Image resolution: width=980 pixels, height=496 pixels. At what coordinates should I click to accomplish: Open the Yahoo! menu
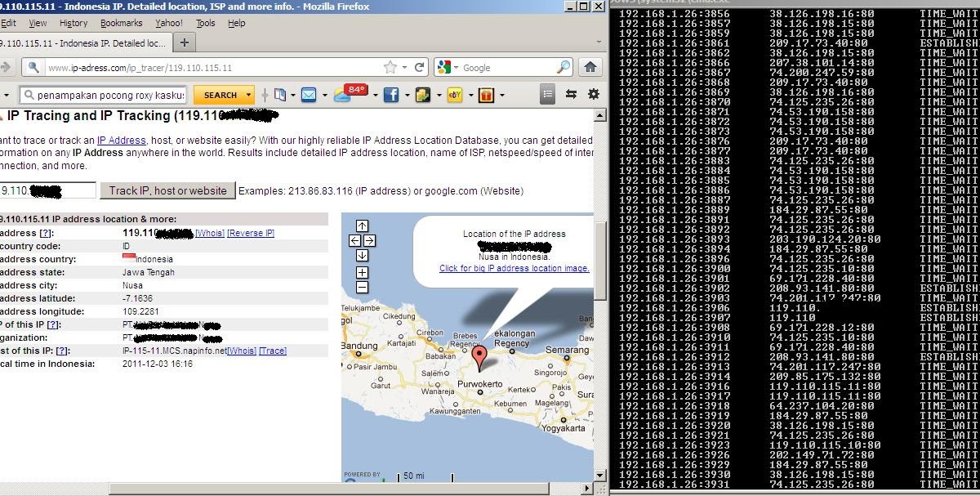(x=169, y=23)
